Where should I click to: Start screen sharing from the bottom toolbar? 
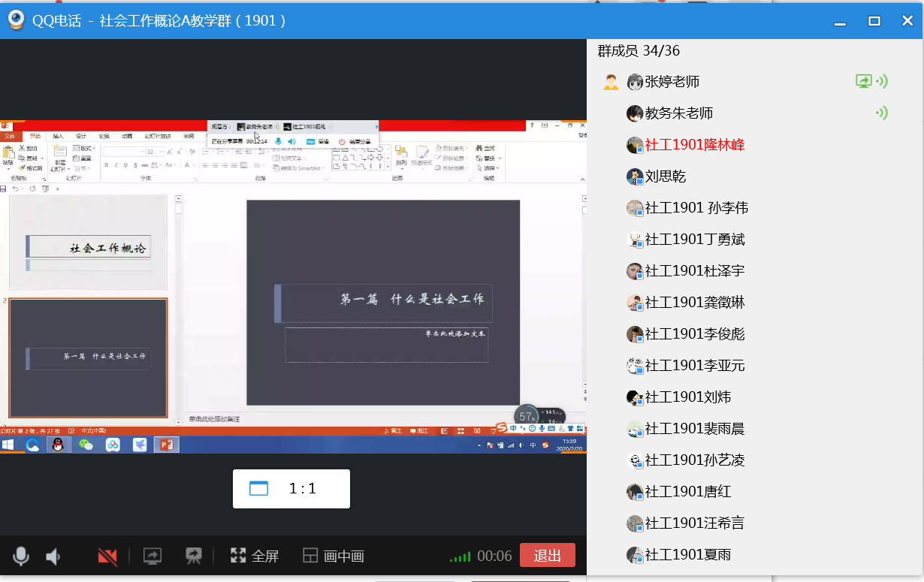click(152, 556)
